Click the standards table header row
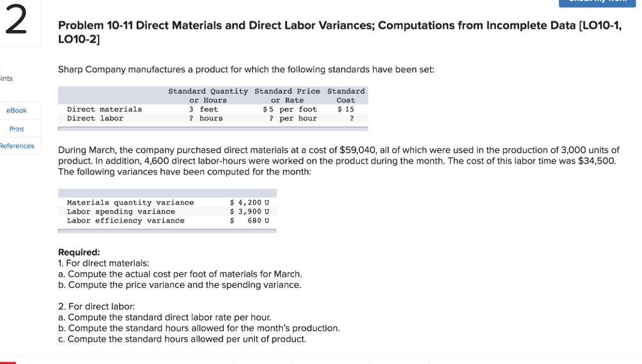 coord(213,95)
